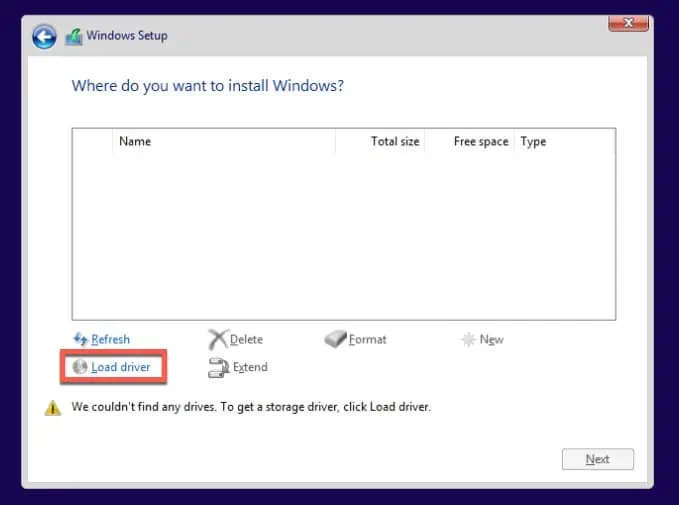Sort by the Name column header
Viewport: 679px width, 505px height.
click(135, 142)
